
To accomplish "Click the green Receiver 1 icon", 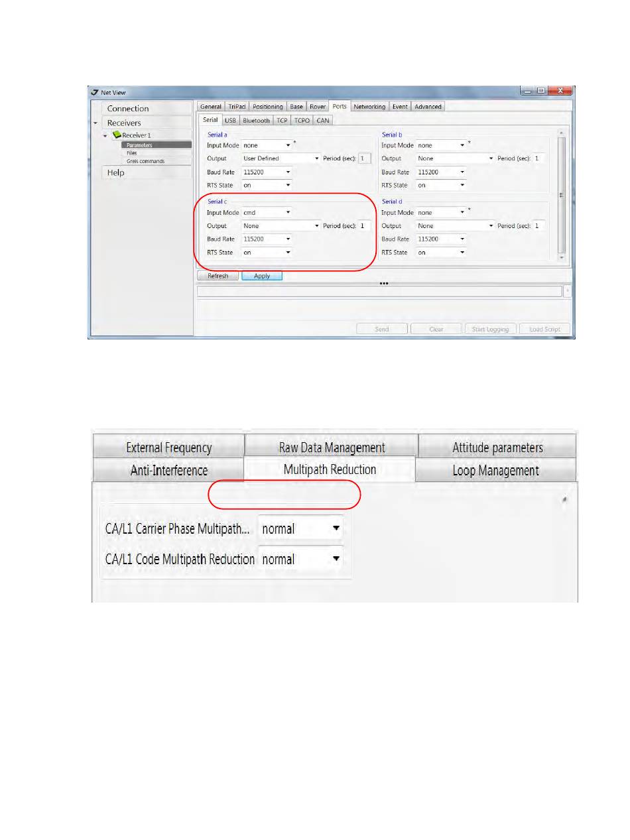I will coord(116,135).
